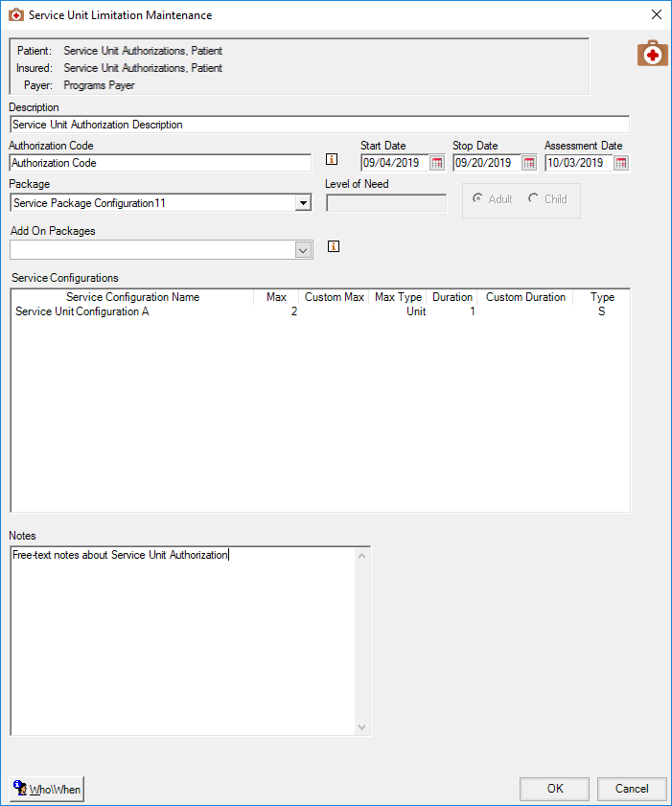Click the Duration value 1 cell
Screen dimensions: 672x806
point(473,311)
